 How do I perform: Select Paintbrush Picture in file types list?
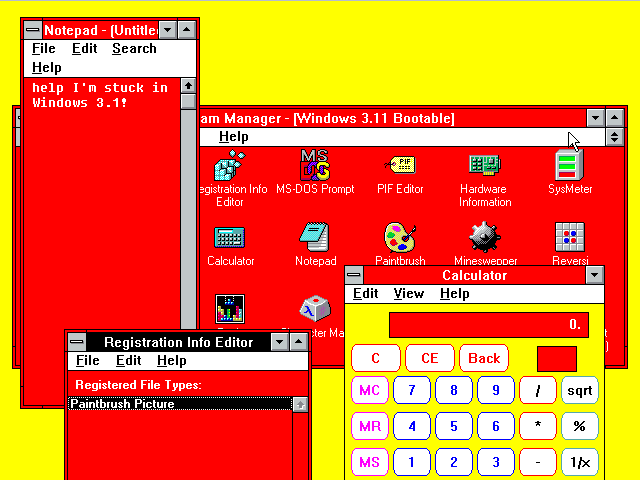(121, 404)
